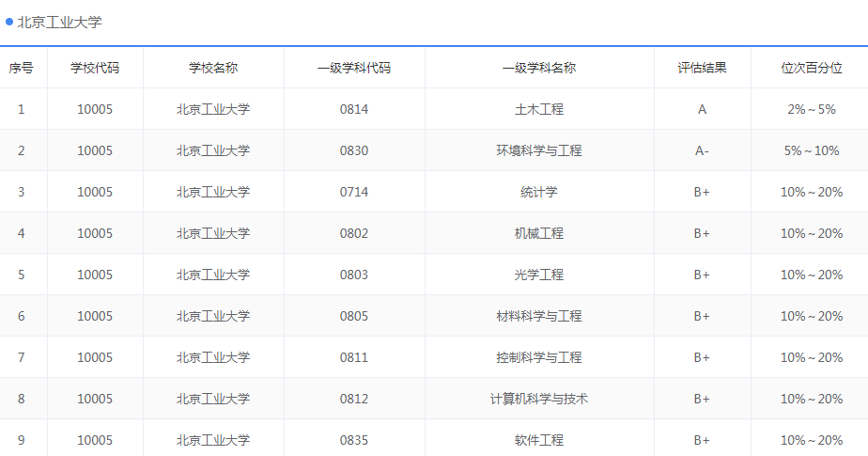
Task: Select the 机械工程 subject cell
Action: [539, 233]
